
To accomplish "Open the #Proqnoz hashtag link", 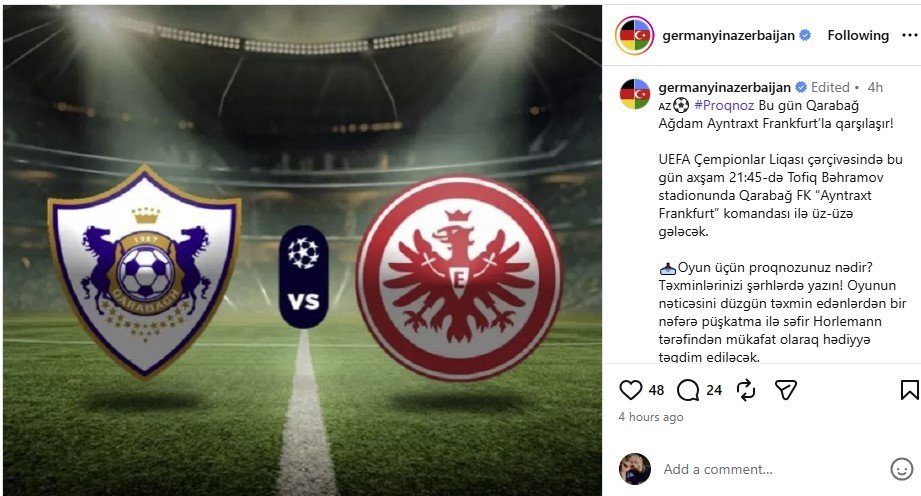I will (x=724, y=105).
